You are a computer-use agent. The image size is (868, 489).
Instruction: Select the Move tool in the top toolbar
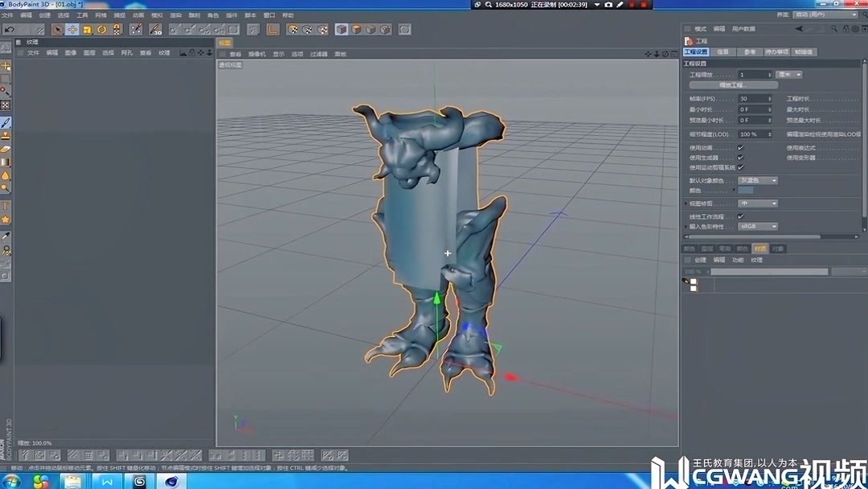[72, 30]
